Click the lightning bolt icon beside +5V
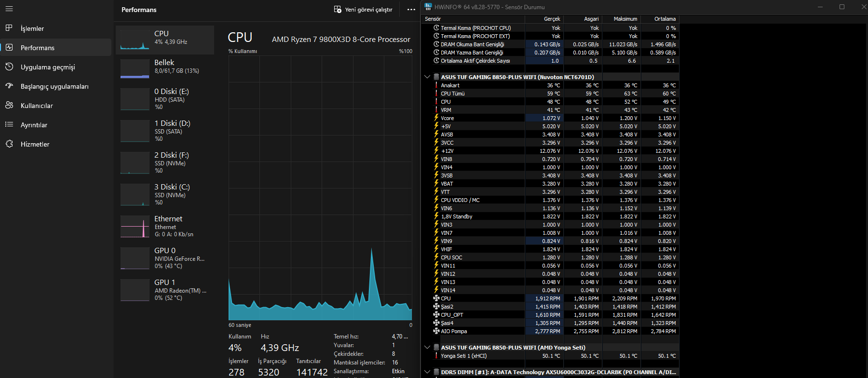Screen dimensions: 868x378 436,126
